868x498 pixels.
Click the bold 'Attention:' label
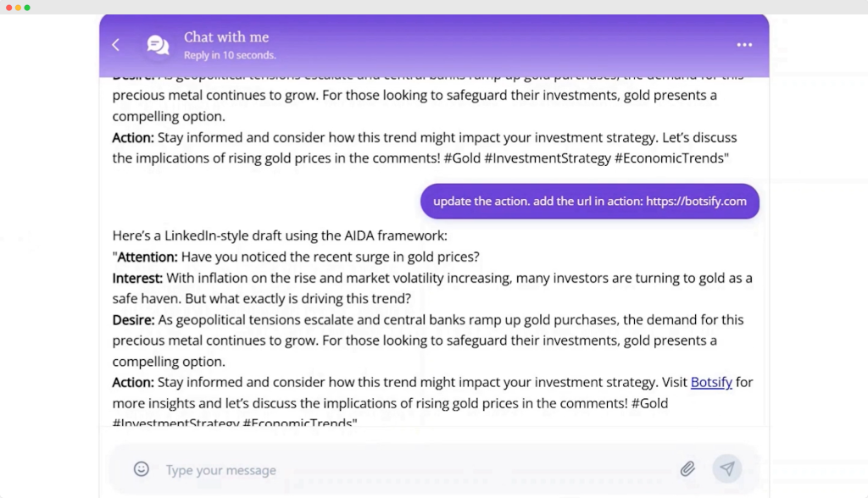[x=147, y=257]
